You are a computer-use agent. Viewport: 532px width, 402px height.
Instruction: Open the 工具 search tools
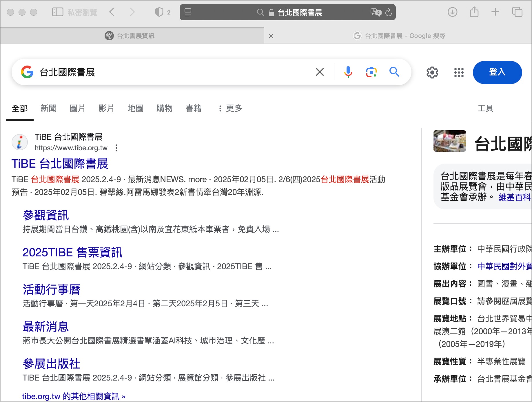(x=485, y=108)
